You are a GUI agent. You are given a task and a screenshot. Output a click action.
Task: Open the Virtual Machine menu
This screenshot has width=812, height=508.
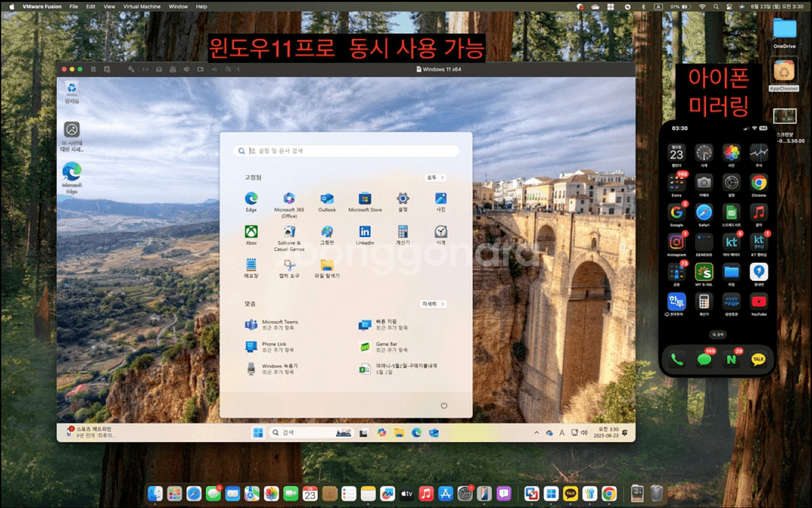coord(142,7)
